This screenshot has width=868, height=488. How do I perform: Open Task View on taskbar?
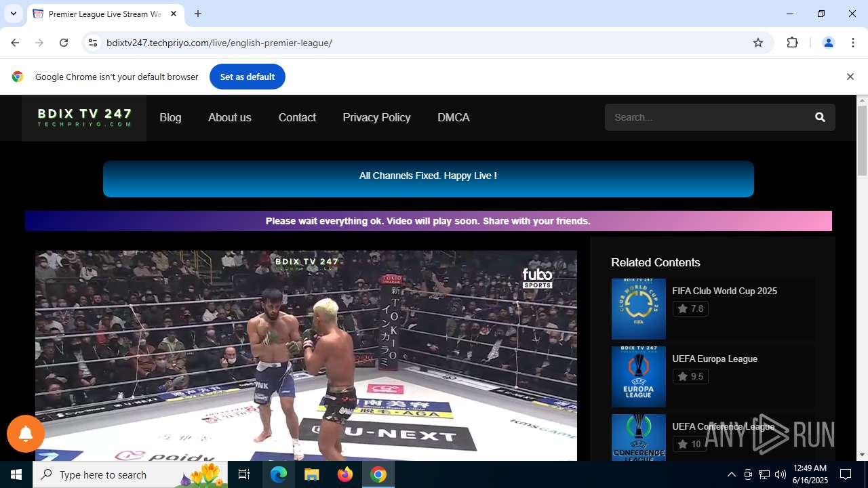[244, 474]
